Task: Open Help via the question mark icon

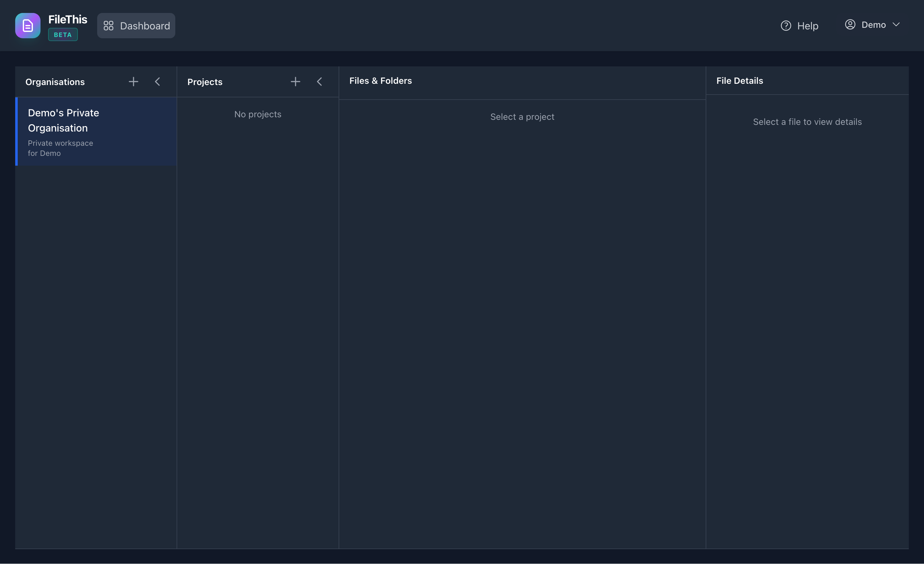Action: [x=786, y=26]
